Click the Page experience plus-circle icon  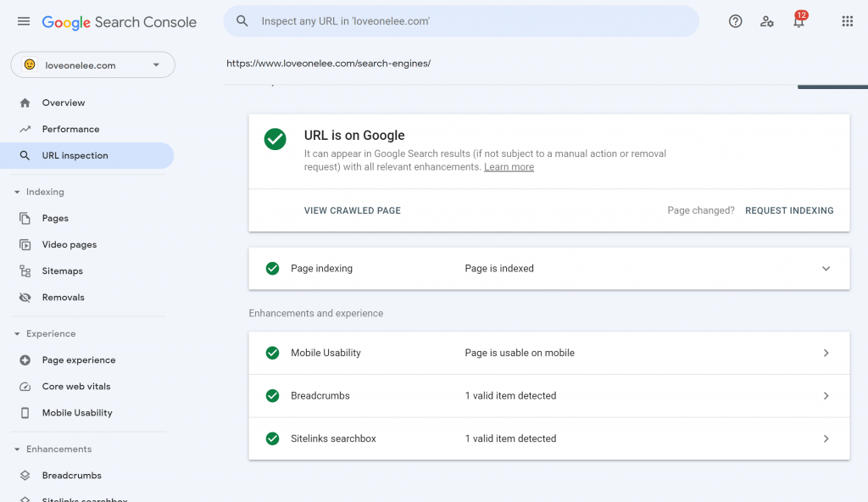pos(25,360)
